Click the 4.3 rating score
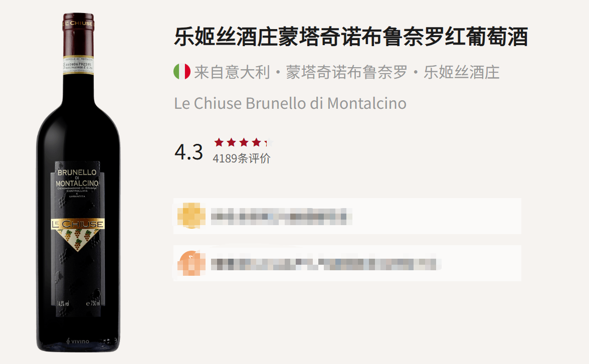 [188, 152]
